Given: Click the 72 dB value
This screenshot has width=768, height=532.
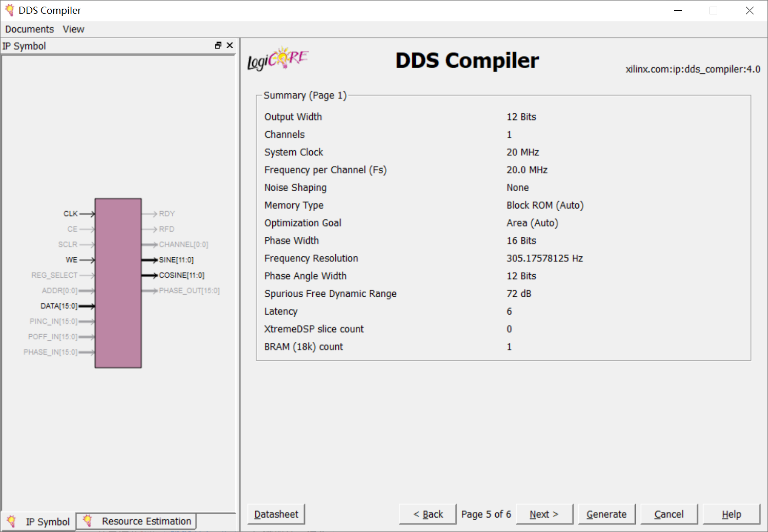Looking at the screenshot, I should (519, 294).
